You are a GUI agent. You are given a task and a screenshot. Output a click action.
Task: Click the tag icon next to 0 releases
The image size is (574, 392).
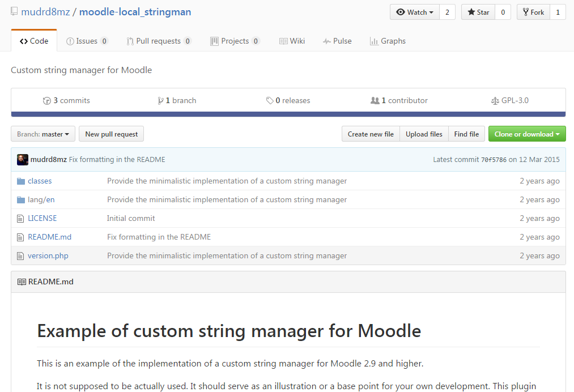coord(270,101)
